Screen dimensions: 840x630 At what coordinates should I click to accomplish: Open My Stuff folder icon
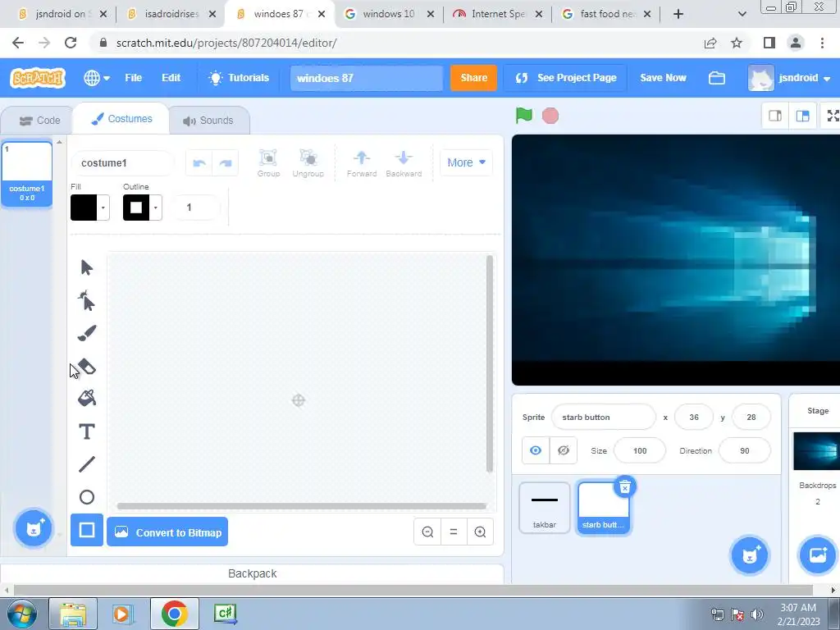coord(717,78)
